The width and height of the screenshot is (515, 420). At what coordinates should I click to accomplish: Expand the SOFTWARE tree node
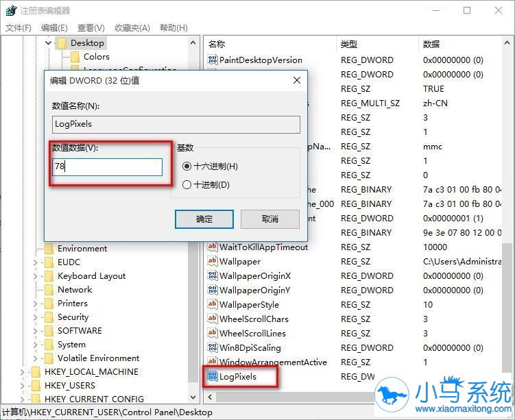click(x=35, y=331)
